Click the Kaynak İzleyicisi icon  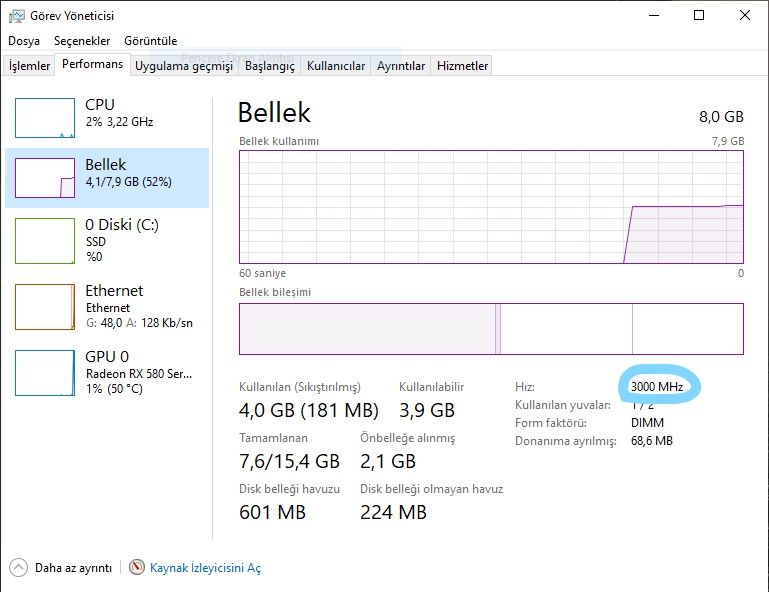pos(137,567)
